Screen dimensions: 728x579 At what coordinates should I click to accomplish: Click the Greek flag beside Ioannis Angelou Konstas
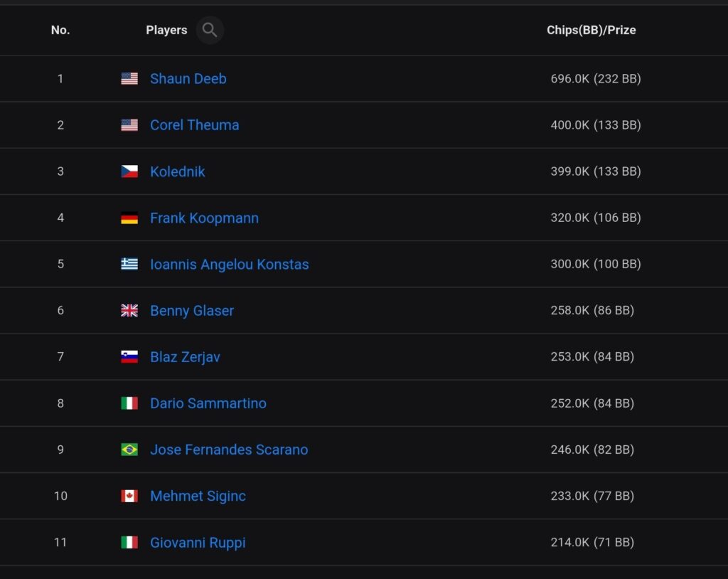click(129, 265)
